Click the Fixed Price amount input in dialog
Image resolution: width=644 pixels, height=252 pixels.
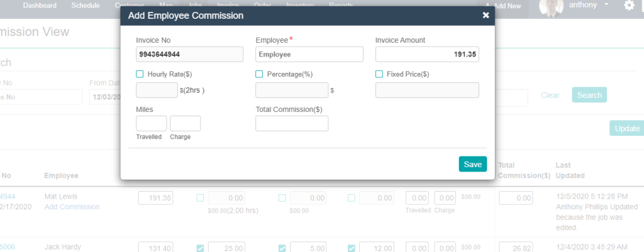(x=427, y=90)
